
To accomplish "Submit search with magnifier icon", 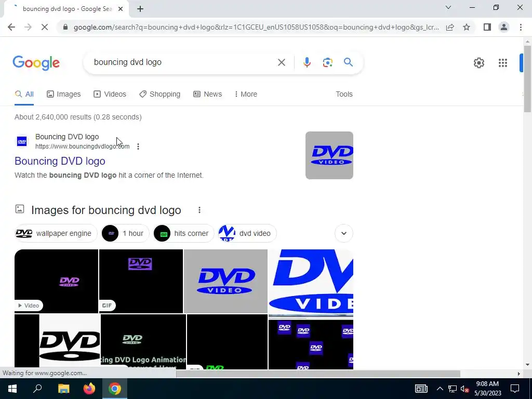I will click(348, 62).
